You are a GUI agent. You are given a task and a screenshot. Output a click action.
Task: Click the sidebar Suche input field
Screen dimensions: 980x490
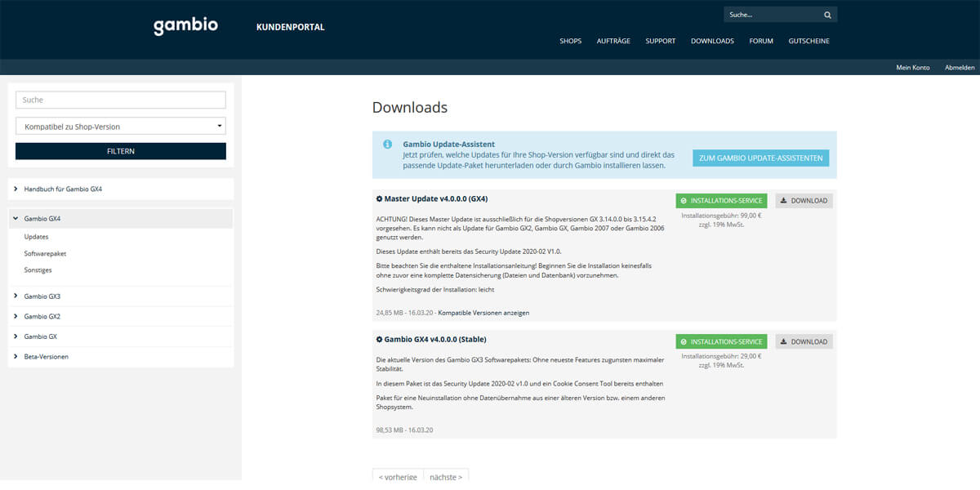121,100
